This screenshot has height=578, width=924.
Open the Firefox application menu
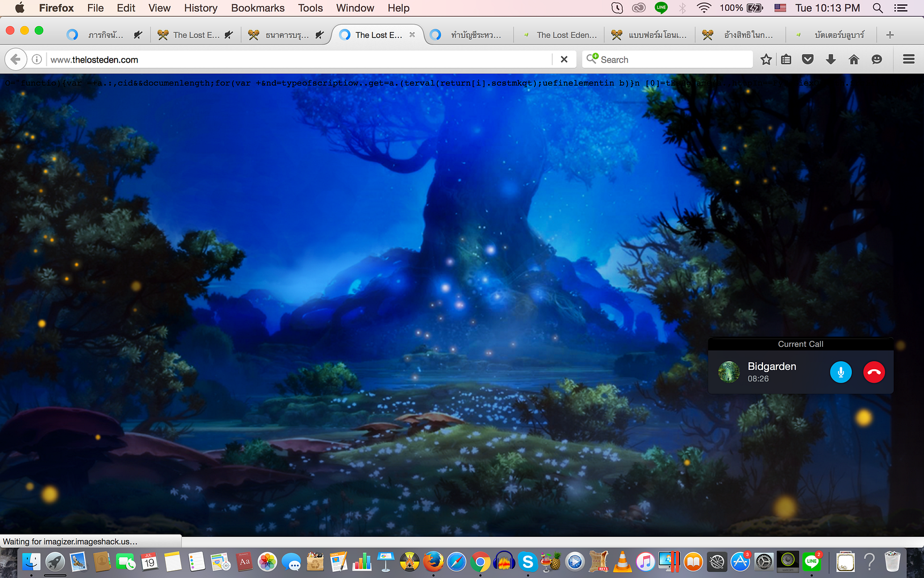coord(56,8)
